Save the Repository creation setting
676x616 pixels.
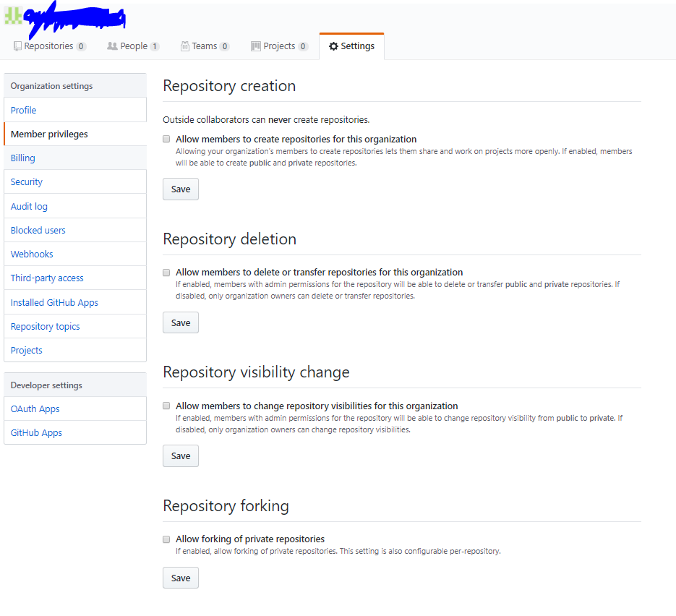point(181,189)
